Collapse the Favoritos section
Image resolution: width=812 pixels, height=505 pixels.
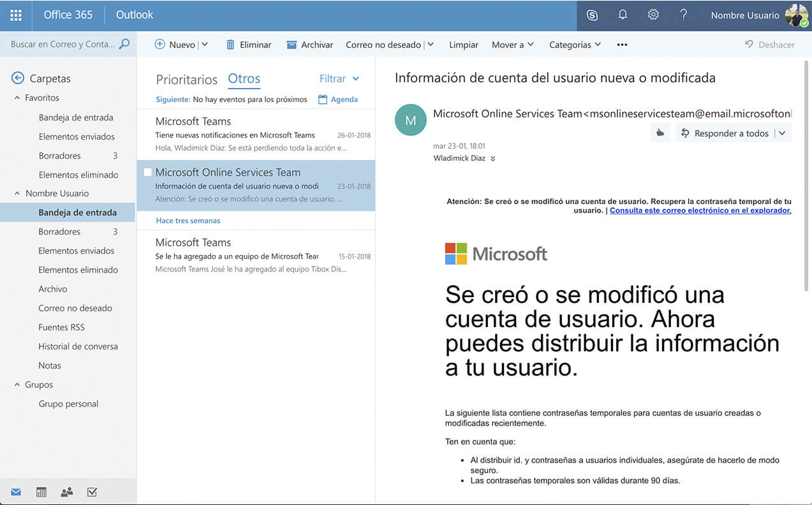pyautogui.click(x=17, y=98)
